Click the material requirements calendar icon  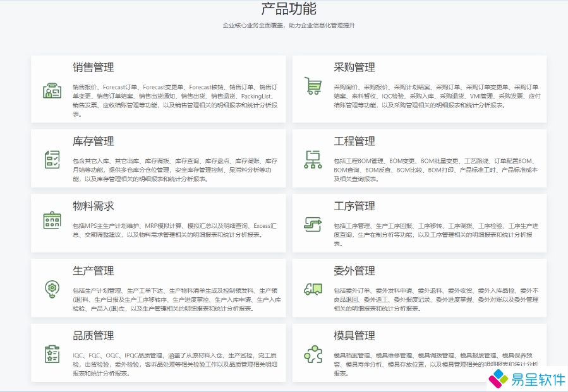point(52,220)
